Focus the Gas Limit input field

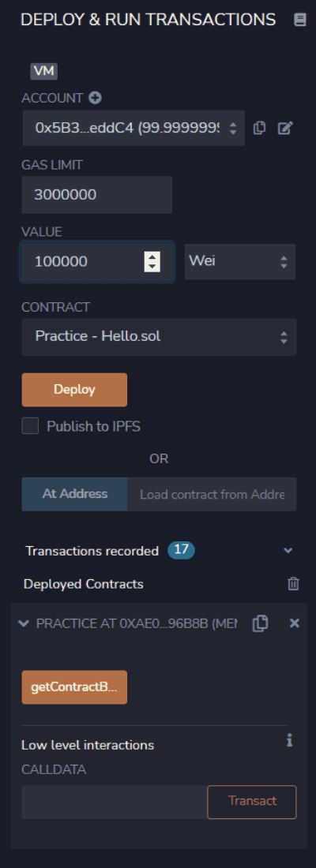click(97, 195)
